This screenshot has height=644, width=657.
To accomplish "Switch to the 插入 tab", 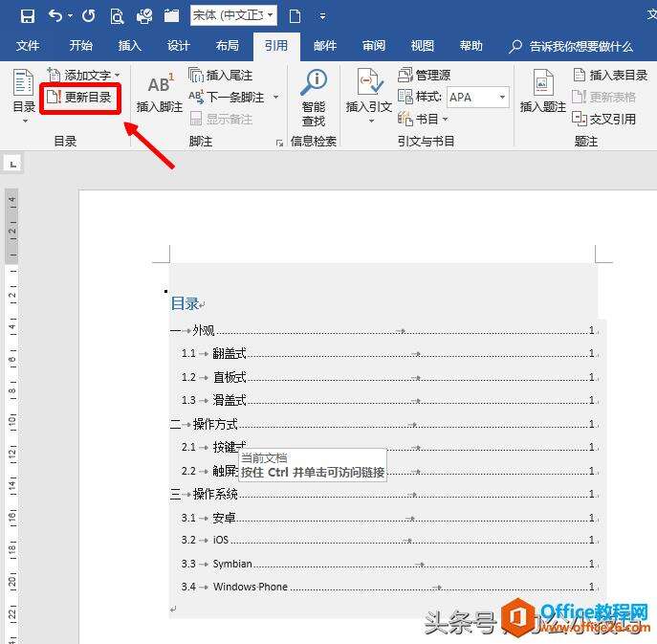I will coord(129,45).
